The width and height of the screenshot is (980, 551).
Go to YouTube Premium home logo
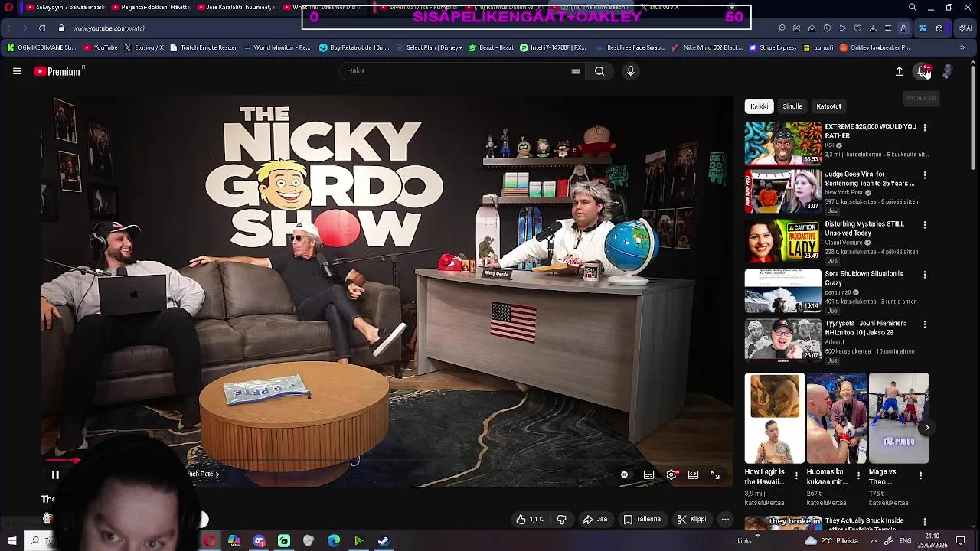58,71
